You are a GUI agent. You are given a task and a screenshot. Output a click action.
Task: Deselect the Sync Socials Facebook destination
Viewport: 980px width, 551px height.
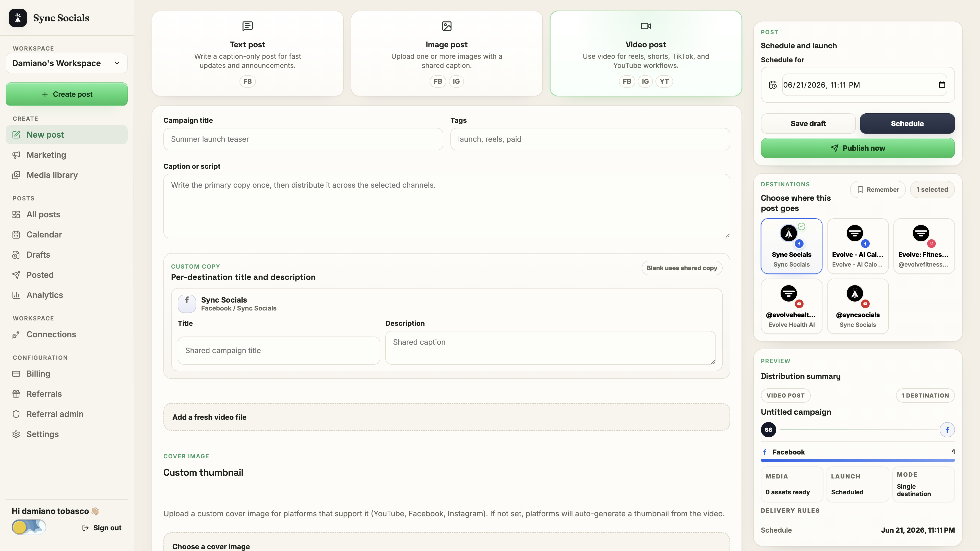pyautogui.click(x=791, y=246)
